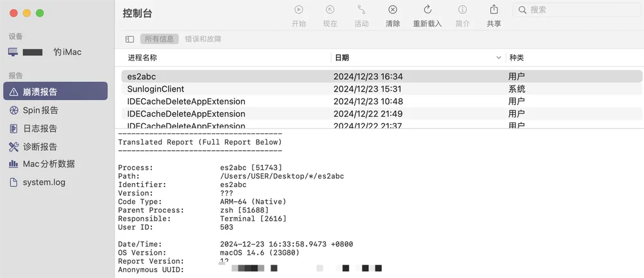Toggle the sidebar visibility icon

pyautogui.click(x=130, y=39)
